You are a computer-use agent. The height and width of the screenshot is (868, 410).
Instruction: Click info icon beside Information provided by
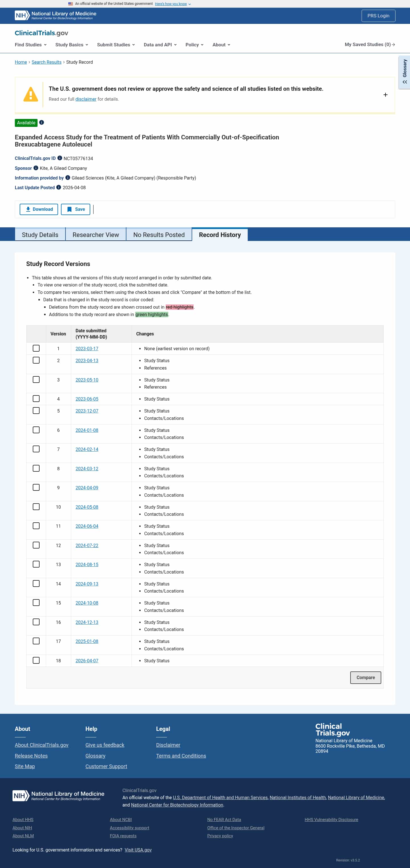(67, 178)
